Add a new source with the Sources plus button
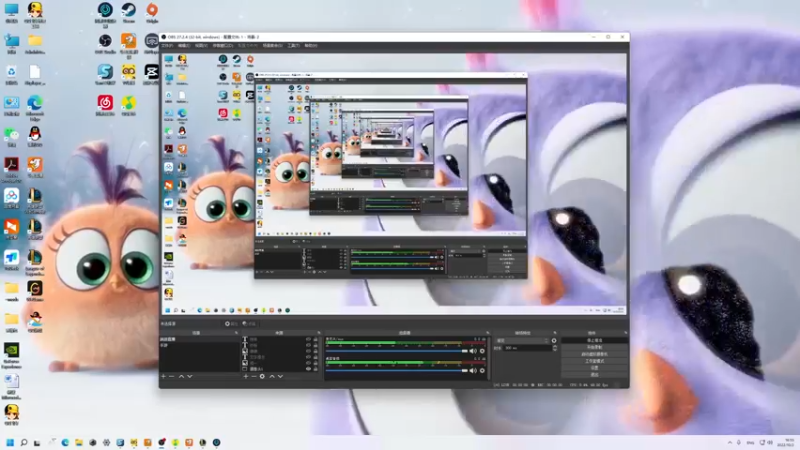This screenshot has width=800, height=450. (x=246, y=377)
